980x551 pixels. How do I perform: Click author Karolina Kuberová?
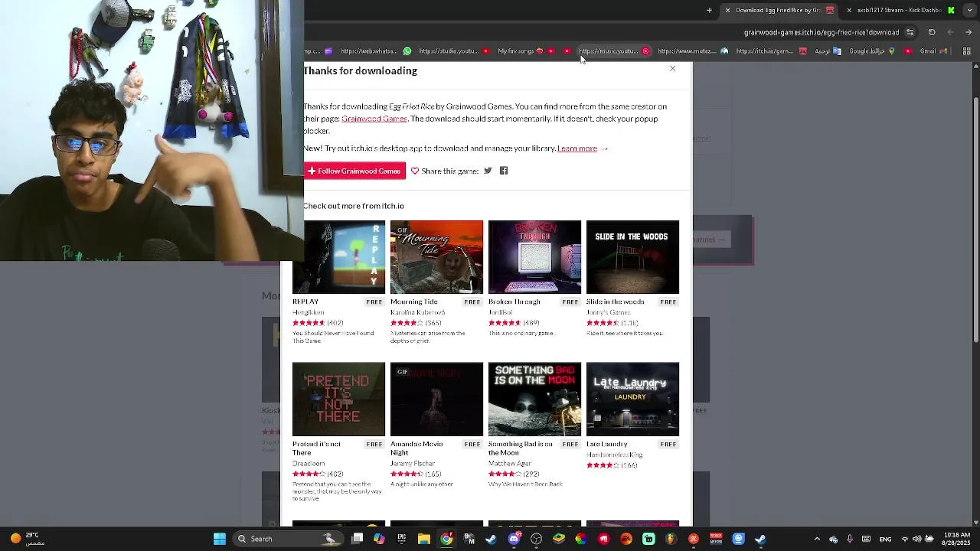point(417,312)
